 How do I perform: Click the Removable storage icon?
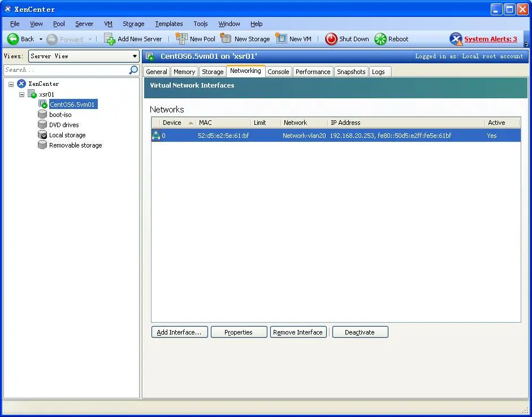[42, 145]
